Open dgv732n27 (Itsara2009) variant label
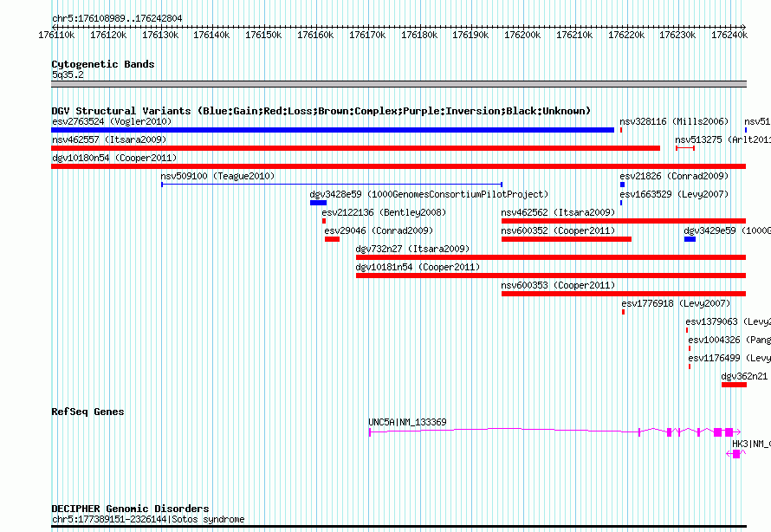 click(412, 249)
